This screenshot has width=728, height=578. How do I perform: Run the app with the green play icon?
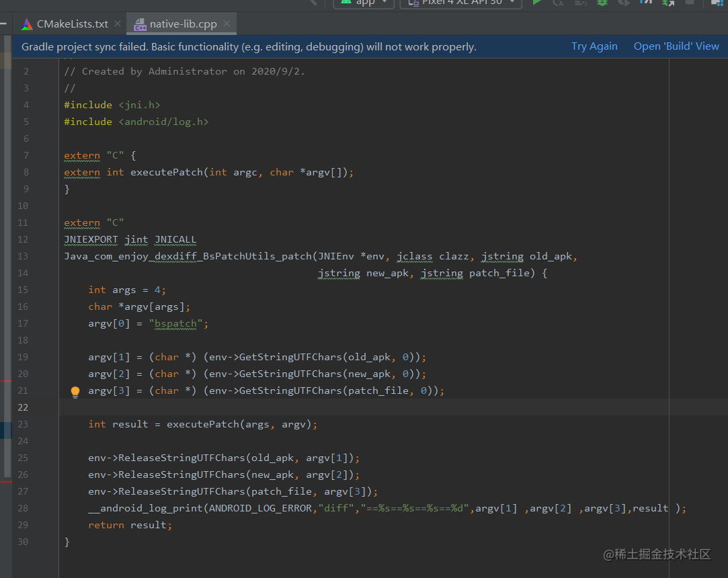click(x=536, y=5)
